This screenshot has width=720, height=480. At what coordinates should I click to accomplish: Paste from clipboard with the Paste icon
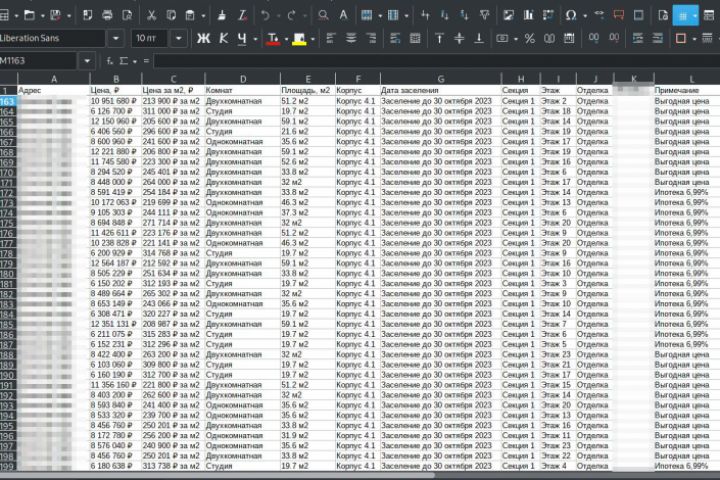190,15
